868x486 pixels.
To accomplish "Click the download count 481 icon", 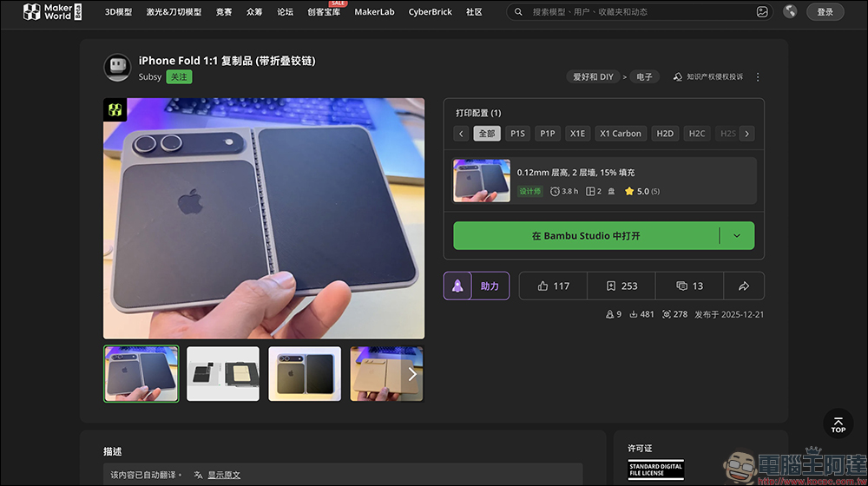I will coord(634,314).
